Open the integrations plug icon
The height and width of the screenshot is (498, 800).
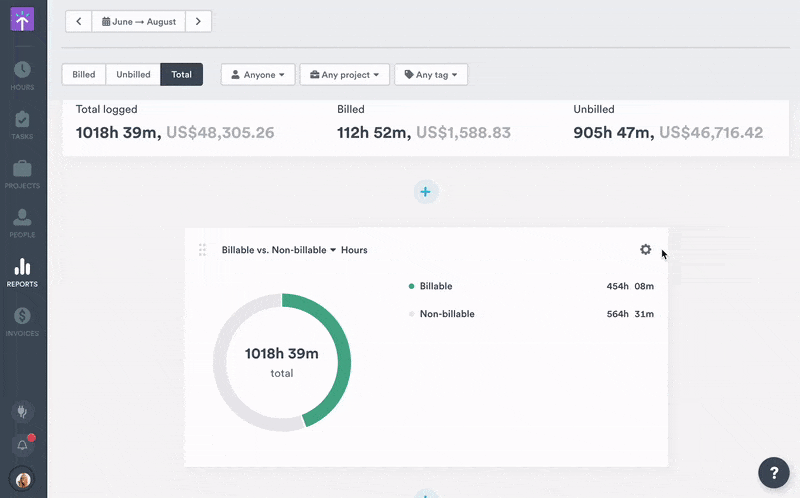[22, 411]
